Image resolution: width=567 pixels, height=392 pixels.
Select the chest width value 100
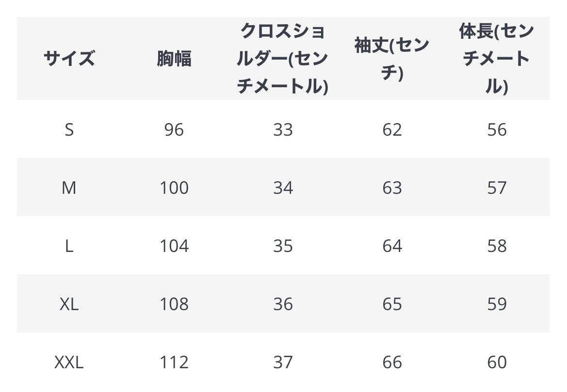coord(174,188)
